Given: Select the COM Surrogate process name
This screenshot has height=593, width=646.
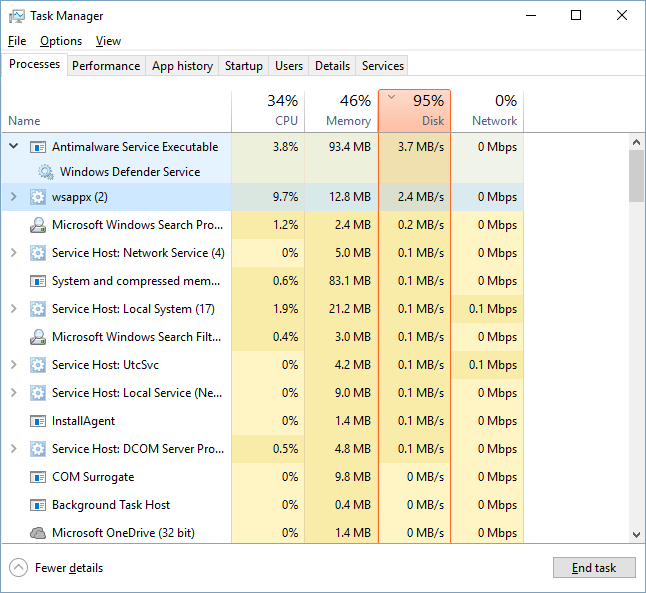Looking at the screenshot, I should click(93, 477).
